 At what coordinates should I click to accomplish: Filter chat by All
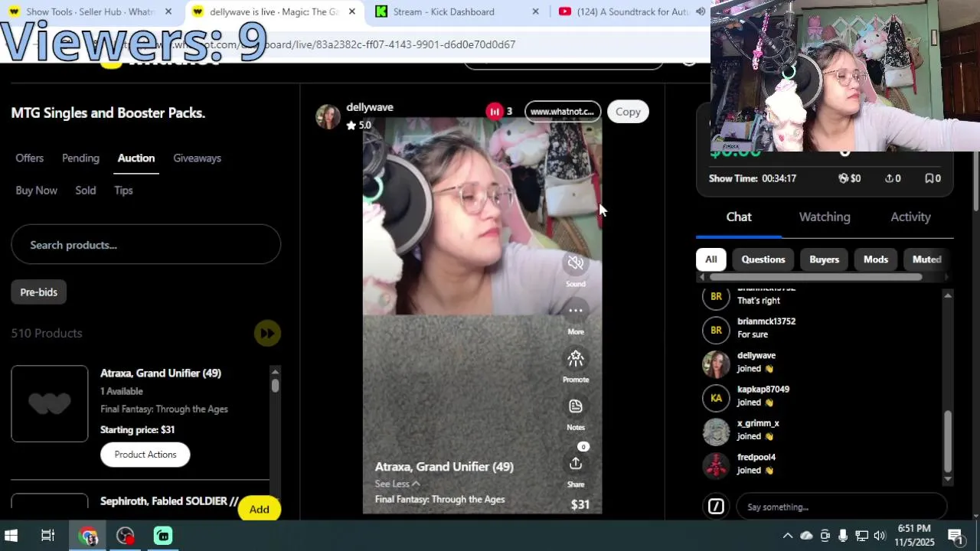(710, 259)
